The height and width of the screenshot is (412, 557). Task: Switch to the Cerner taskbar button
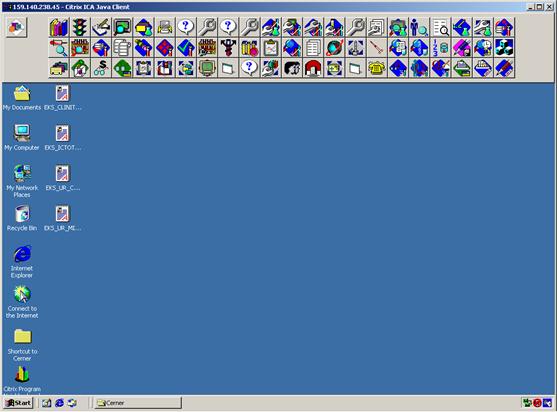(138, 403)
